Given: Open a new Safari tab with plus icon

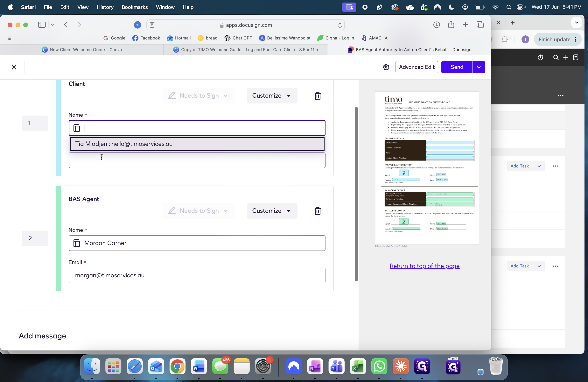Looking at the screenshot, I should tap(465, 25).
